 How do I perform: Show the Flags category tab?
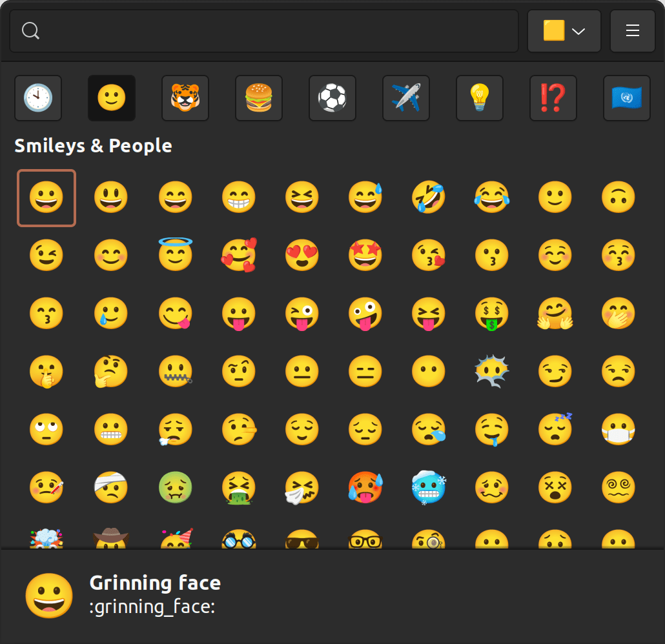626,98
